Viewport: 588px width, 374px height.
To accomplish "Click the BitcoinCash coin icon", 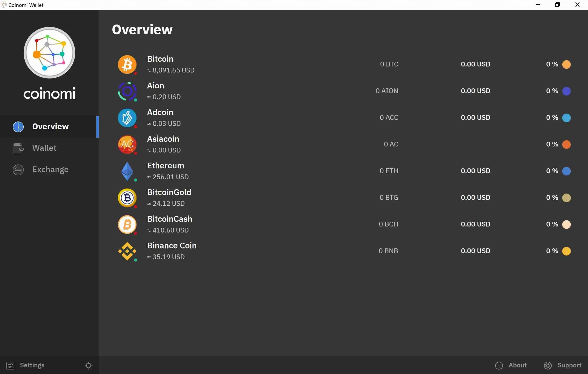I will [x=127, y=224].
